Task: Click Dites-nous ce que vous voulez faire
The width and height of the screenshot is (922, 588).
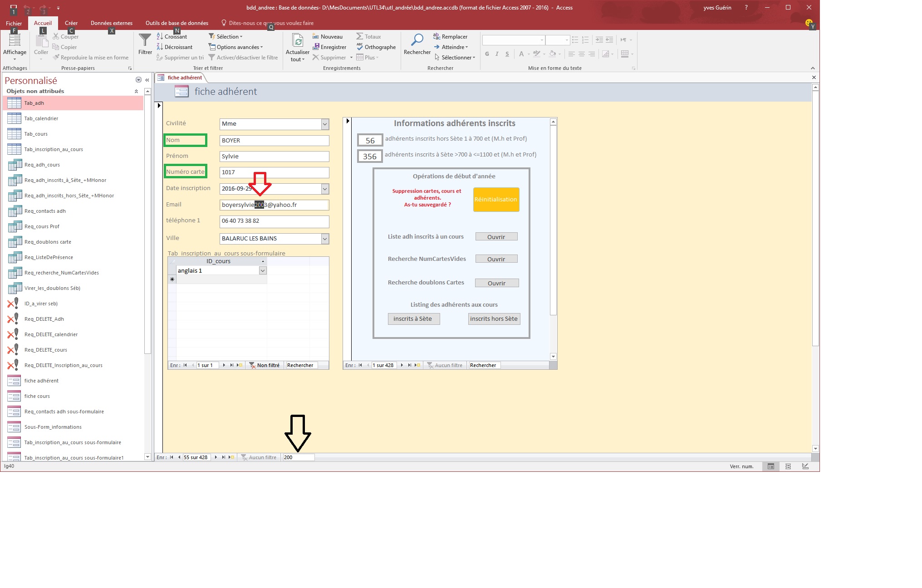Action: [271, 23]
